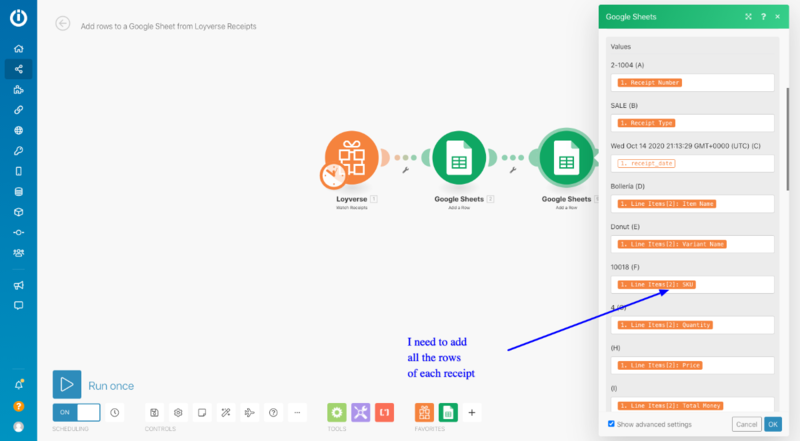The image size is (800, 441).
Task: Save the scenario with the disk icon
Action: (154, 412)
